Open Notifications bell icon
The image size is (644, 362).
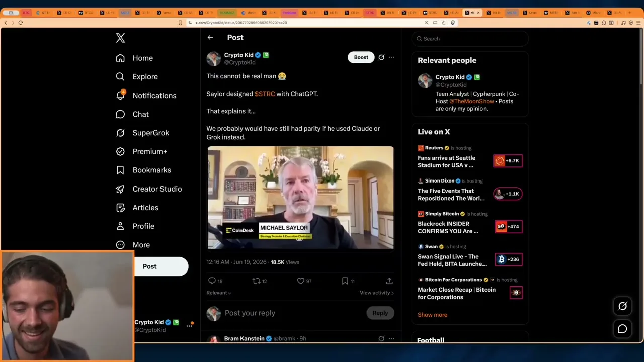(120, 95)
